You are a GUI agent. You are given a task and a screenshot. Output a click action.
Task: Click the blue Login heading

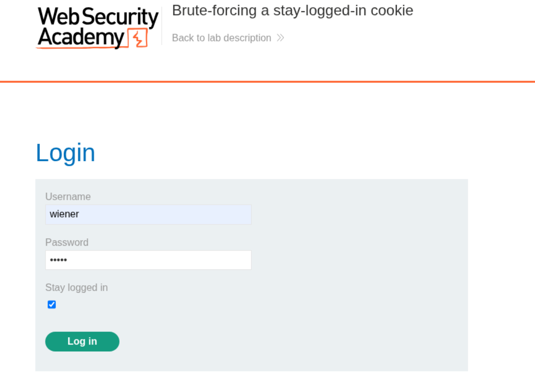click(65, 152)
